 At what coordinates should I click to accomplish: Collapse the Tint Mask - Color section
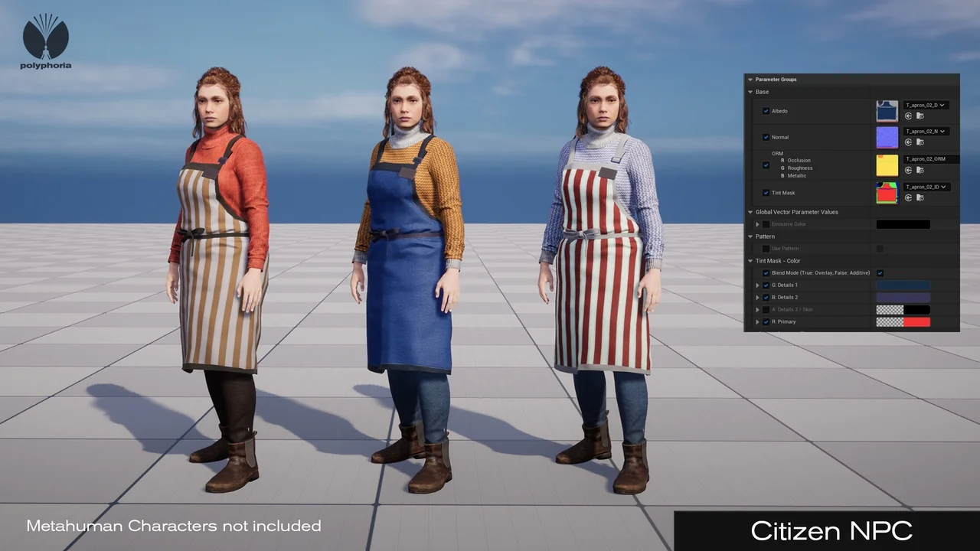coord(750,261)
